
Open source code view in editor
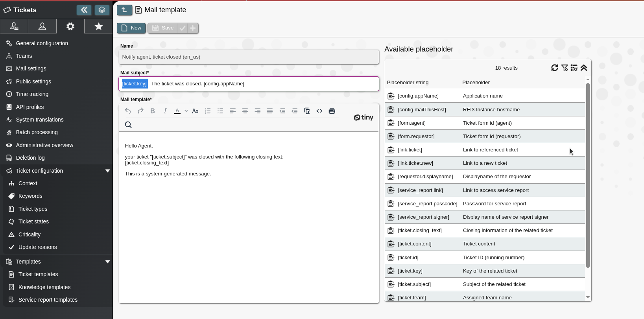[x=319, y=111]
